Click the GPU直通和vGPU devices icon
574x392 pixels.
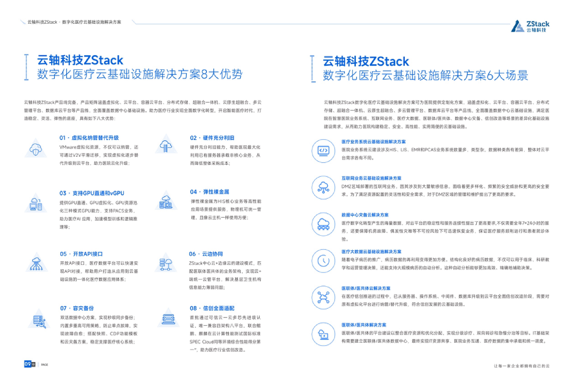(36, 204)
